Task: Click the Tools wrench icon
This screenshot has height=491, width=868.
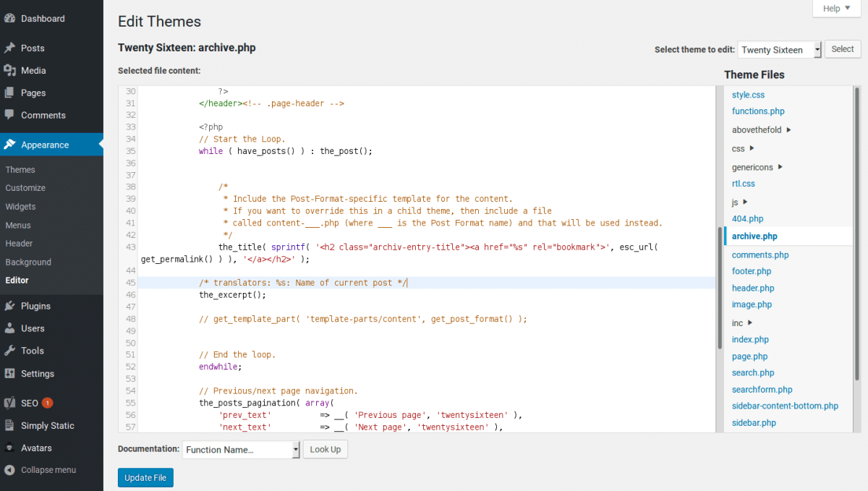Action: coord(10,351)
